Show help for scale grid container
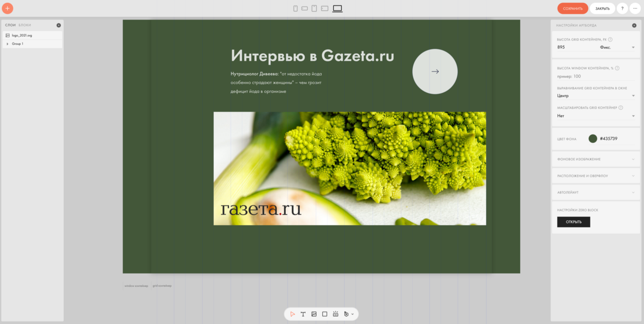The height and width of the screenshot is (324, 644). [x=621, y=108]
